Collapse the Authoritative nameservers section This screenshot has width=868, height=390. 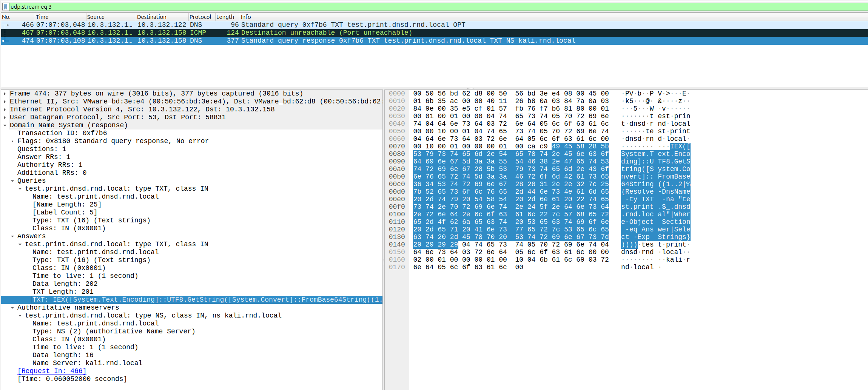12,308
